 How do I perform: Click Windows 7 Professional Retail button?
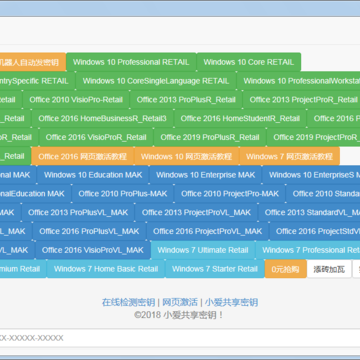(308, 250)
